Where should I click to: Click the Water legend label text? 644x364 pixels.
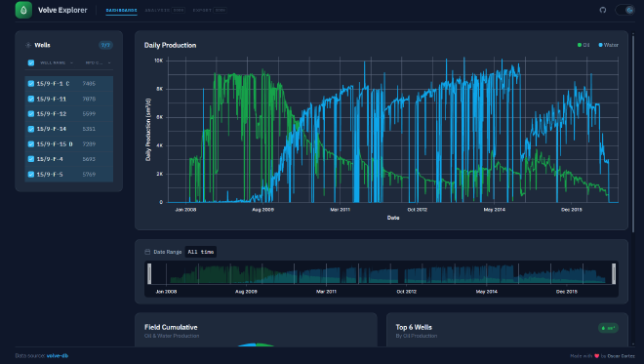click(611, 45)
